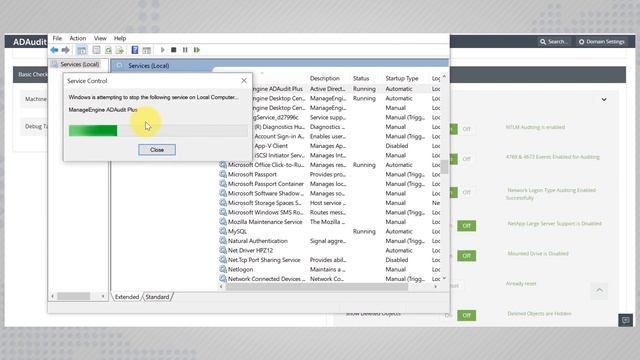Click gear icon of Net Driver HPZ12
Screen dimensions: 640x360
[223, 250]
